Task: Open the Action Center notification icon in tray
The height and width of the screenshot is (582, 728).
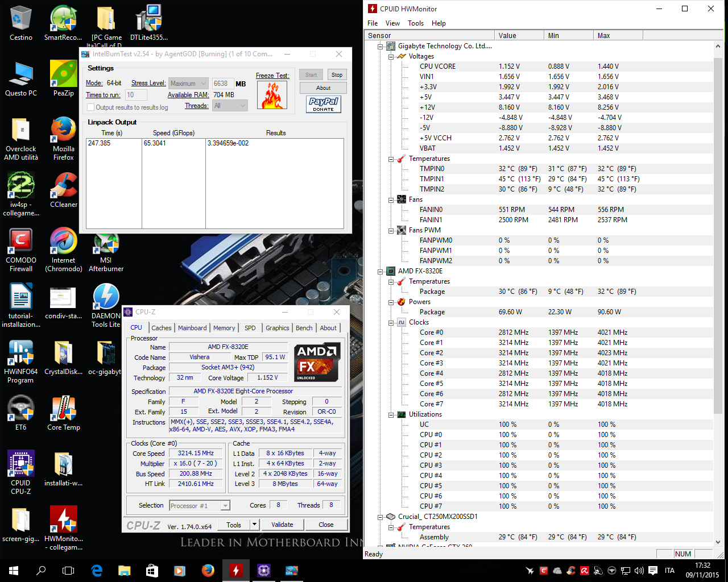Action: (x=652, y=571)
